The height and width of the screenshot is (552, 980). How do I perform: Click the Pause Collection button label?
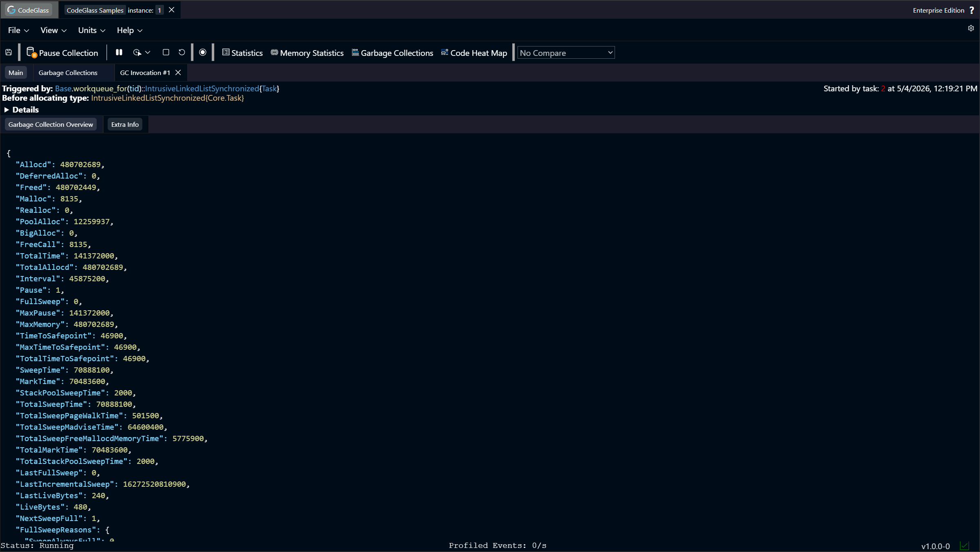tap(69, 53)
